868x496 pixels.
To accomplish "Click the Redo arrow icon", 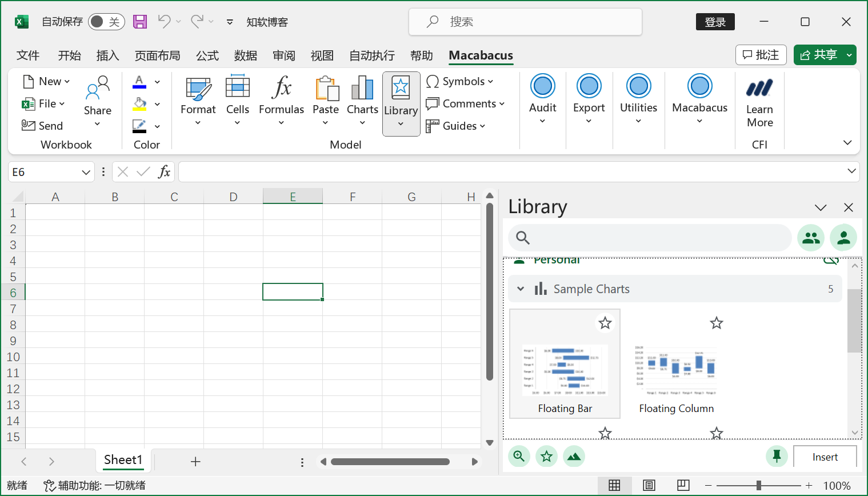I will pos(197,22).
